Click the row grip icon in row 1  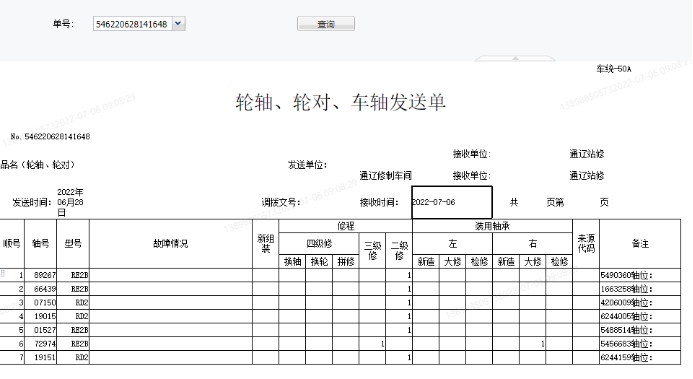[x=3, y=274]
